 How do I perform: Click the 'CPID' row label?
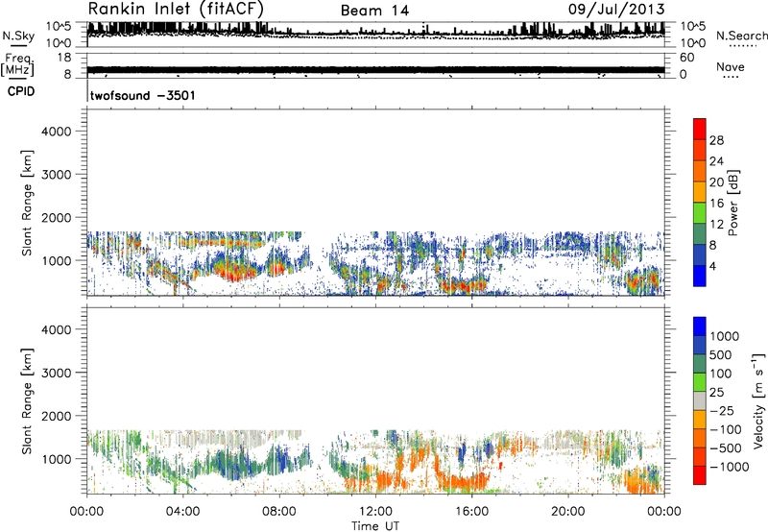(21, 91)
